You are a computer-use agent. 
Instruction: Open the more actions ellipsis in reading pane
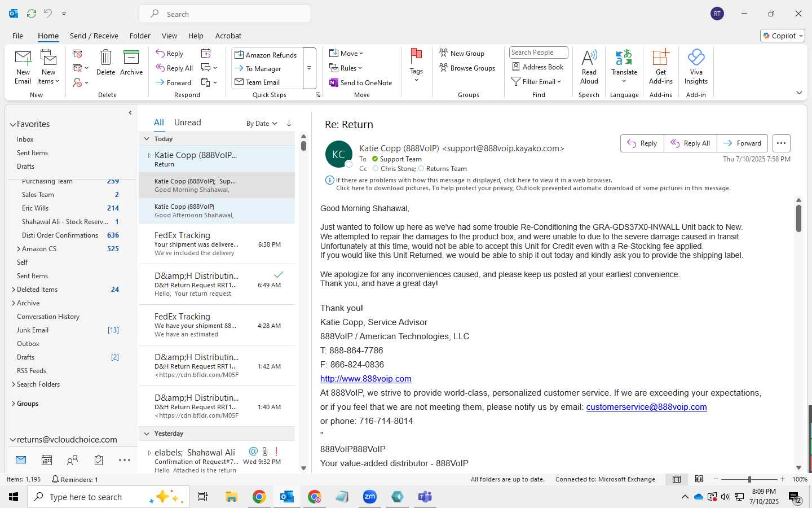[x=781, y=143]
